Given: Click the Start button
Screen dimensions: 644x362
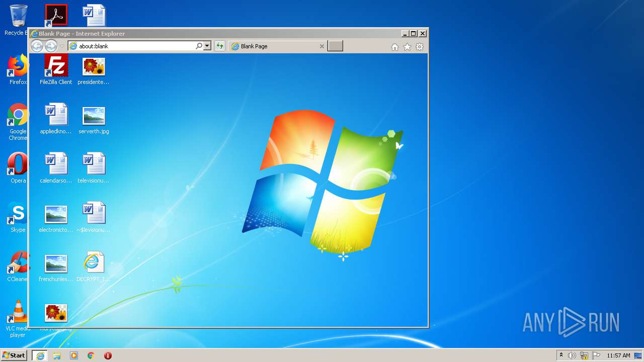Looking at the screenshot, I should (14, 355).
